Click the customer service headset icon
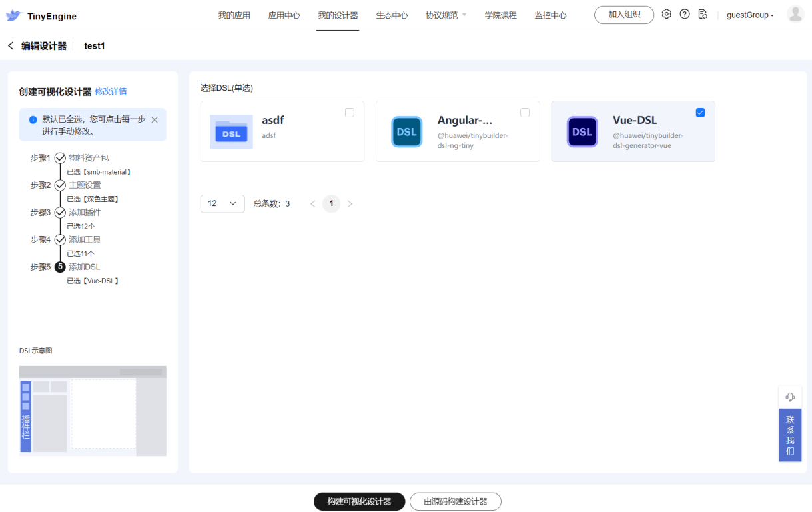This screenshot has height=512, width=812. [790, 397]
